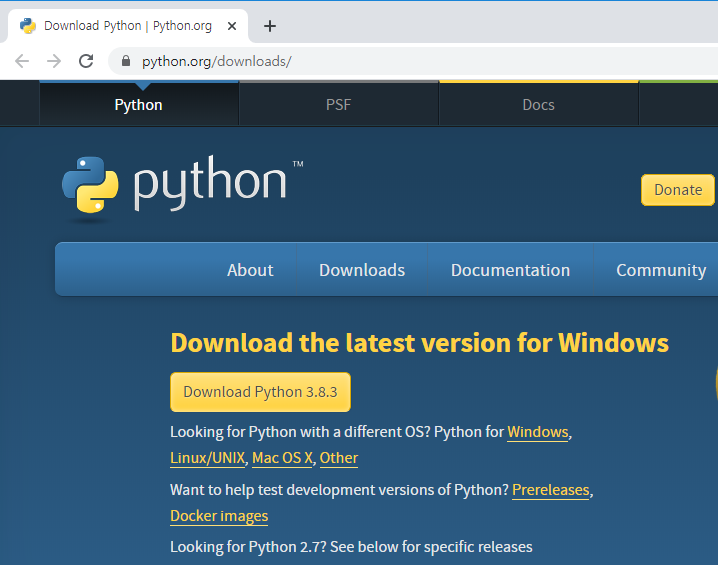718x565 pixels.
Task: Reload the page with the refresh icon
Action: point(86,61)
